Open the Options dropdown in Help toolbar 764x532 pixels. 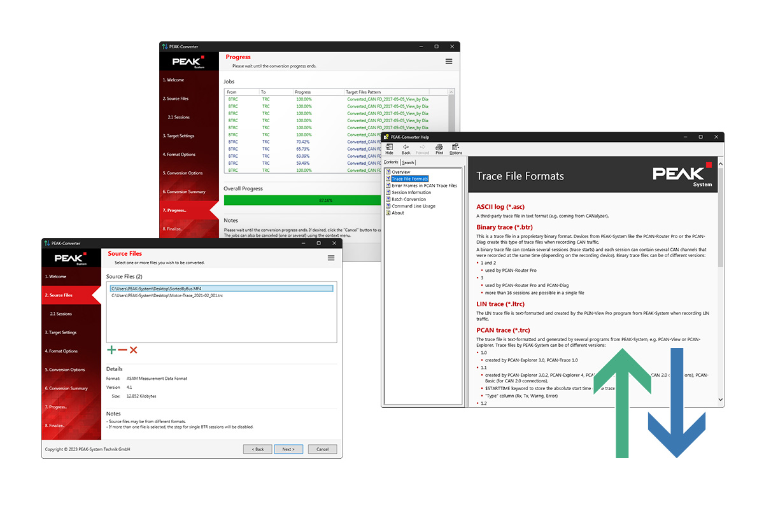(456, 149)
